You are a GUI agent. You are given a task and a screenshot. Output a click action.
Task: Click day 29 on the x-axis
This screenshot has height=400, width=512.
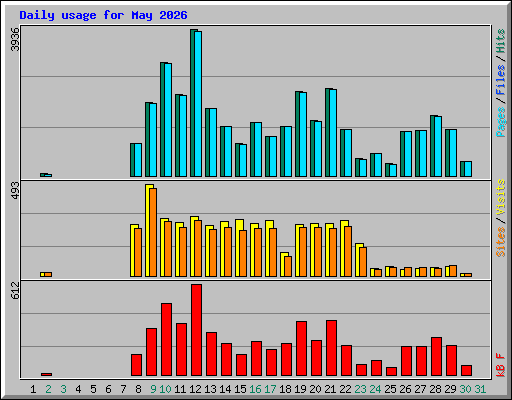[450, 389]
